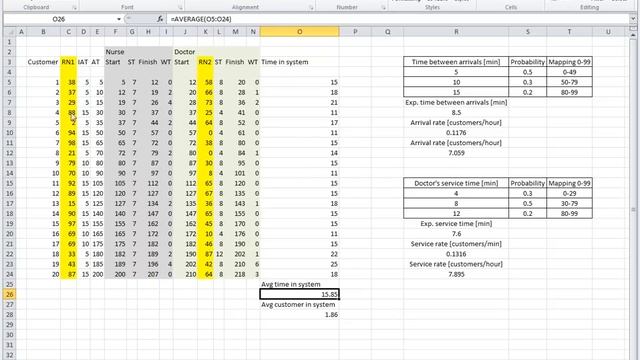The height and width of the screenshot is (360, 640).
Task: Click the 'Service rate [customers/hour]' label
Action: coord(456,264)
